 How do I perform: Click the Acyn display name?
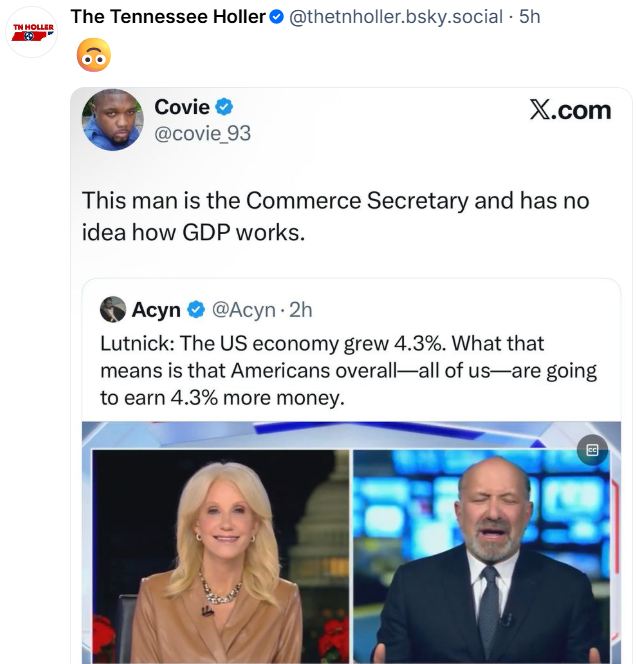[x=156, y=310]
